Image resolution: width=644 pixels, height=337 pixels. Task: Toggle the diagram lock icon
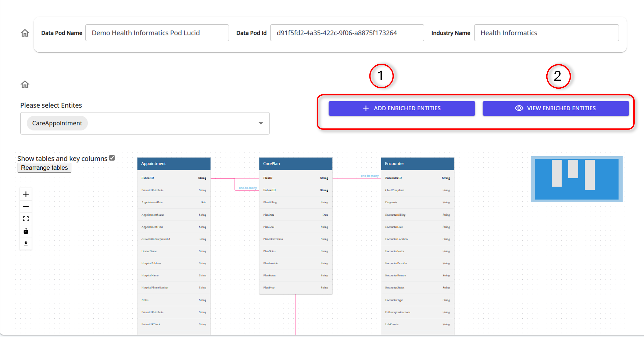(26, 231)
